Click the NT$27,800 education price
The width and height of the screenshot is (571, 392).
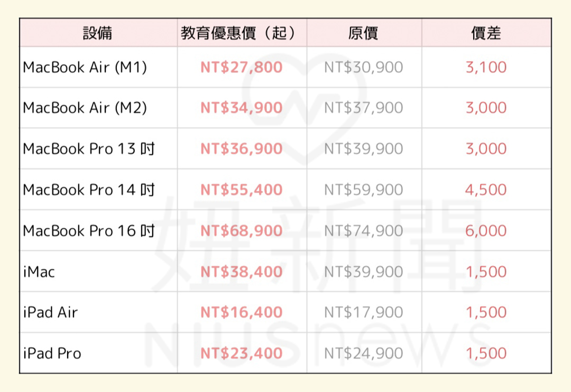point(242,67)
